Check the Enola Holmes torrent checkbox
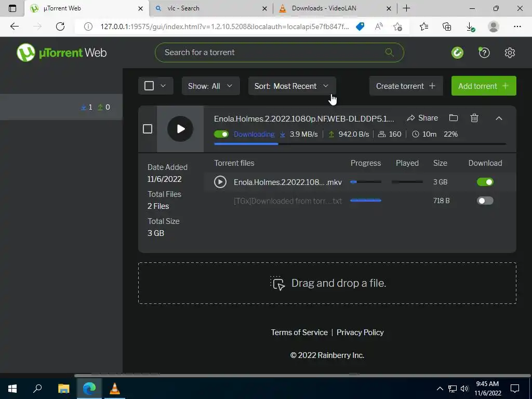Viewport: 532px width, 399px height. [147, 129]
